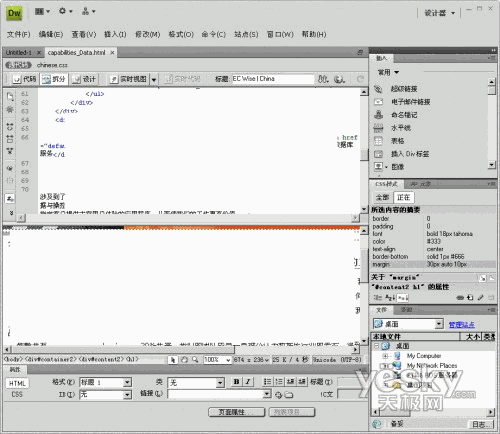Click the Horizontal Rule icon in Insert panel
The width and height of the screenshot is (500, 434).
(x=378, y=128)
